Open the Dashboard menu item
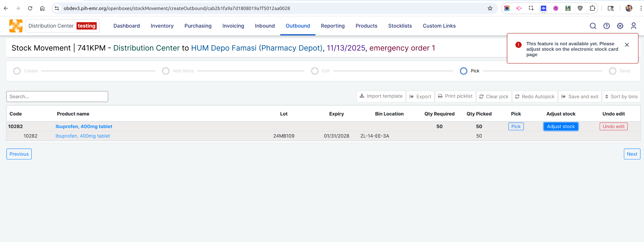 (126, 26)
